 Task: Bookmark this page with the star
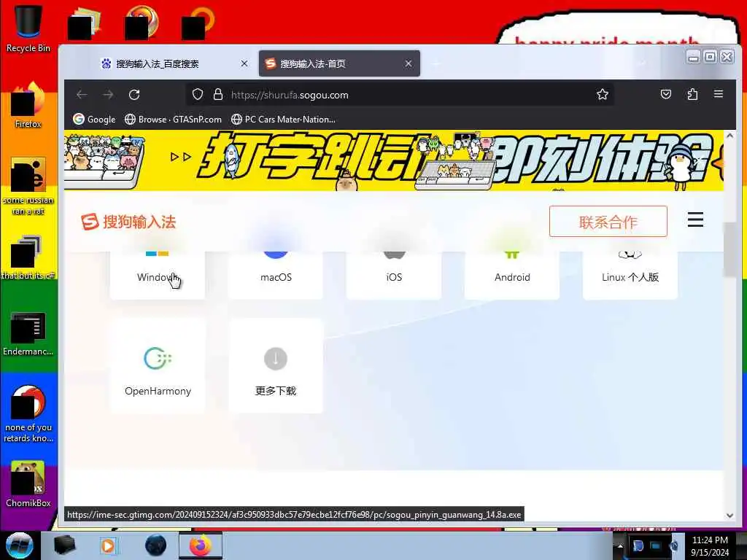[602, 95]
